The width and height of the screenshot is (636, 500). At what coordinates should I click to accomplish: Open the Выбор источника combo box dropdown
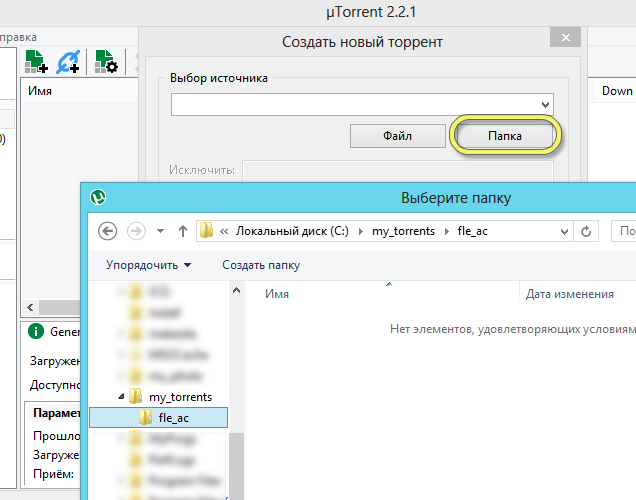coord(545,105)
